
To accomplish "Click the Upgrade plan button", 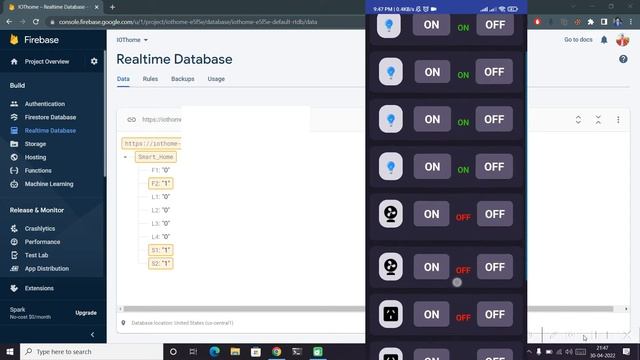I will (86, 313).
